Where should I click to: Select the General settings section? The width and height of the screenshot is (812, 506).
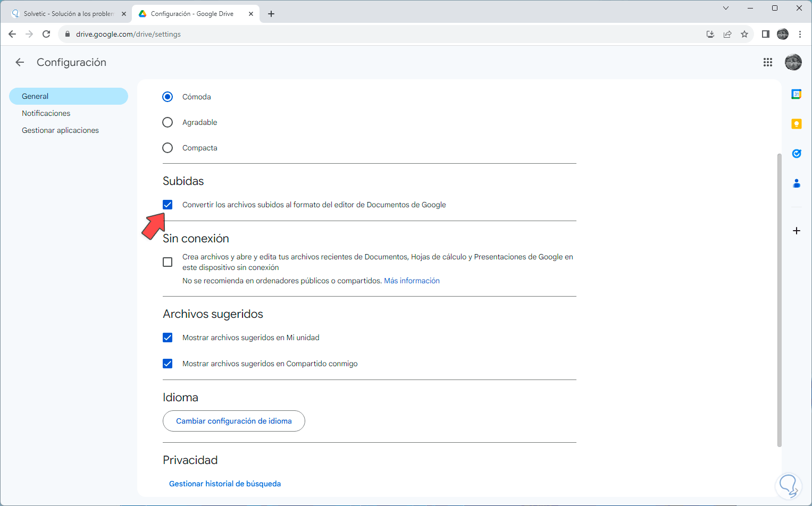pyautogui.click(x=69, y=96)
